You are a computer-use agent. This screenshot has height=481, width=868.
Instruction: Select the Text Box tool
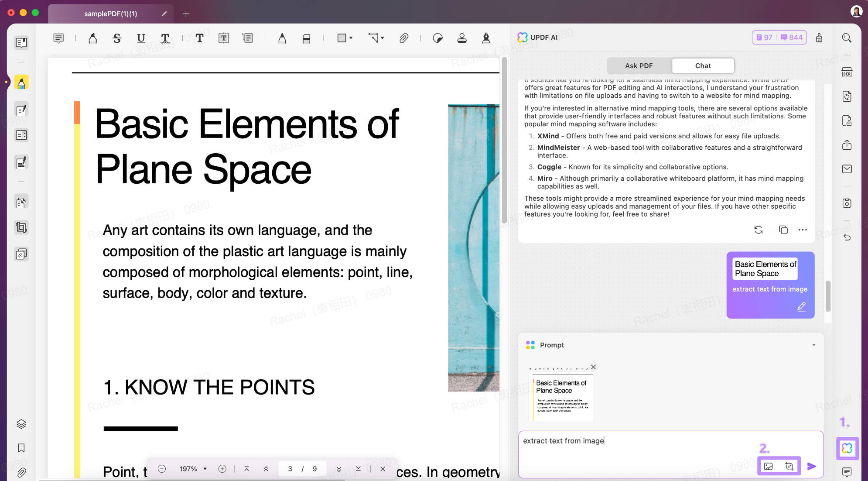(x=224, y=38)
